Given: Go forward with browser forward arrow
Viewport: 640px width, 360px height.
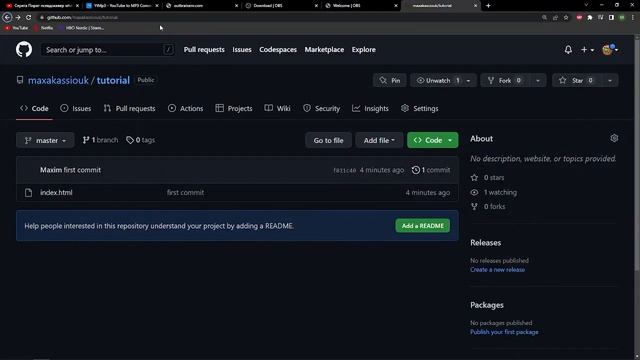Looking at the screenshot, I should [x=18, y=18].
